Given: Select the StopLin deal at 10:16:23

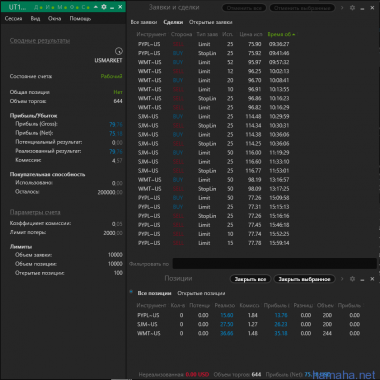Looking at the screenshot, I should pyautogui.click(x=213, y=98).
